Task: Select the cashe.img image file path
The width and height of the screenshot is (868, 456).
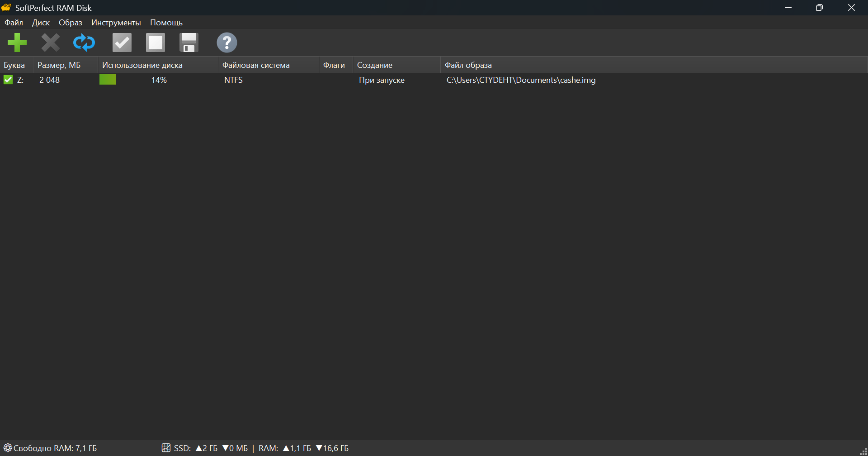Action: tap(521, 80)
